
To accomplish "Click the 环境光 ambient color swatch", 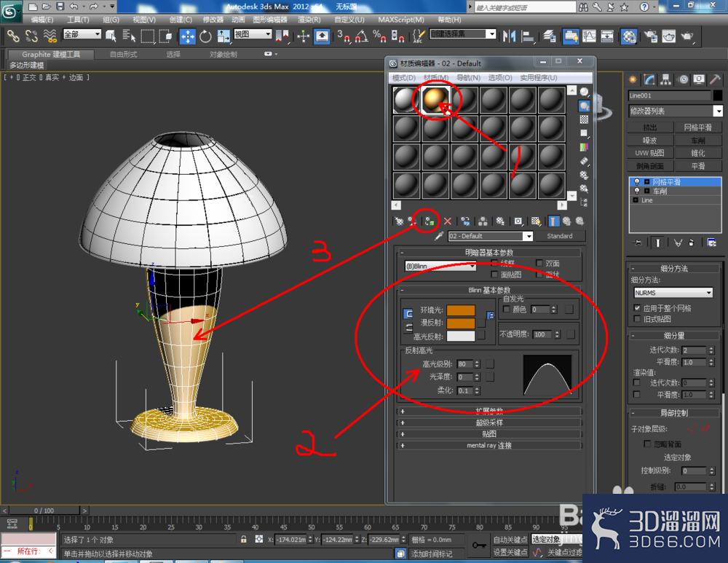I will [461, 310].
